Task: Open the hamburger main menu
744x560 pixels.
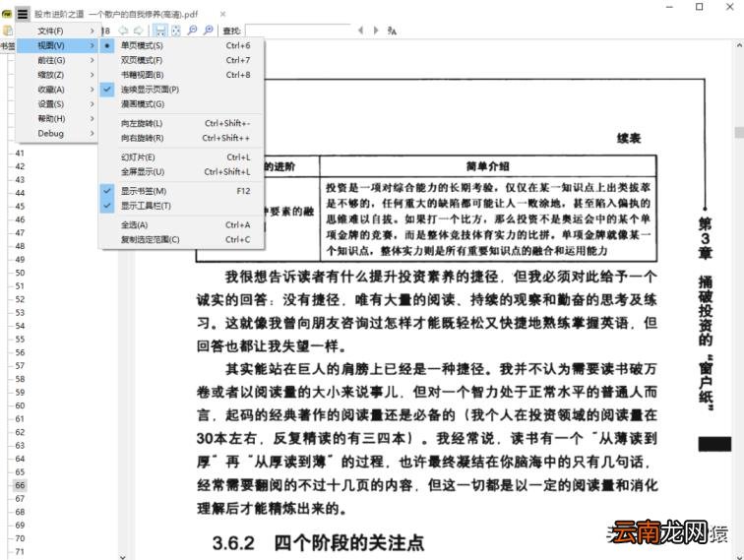Action: [23, 14]
